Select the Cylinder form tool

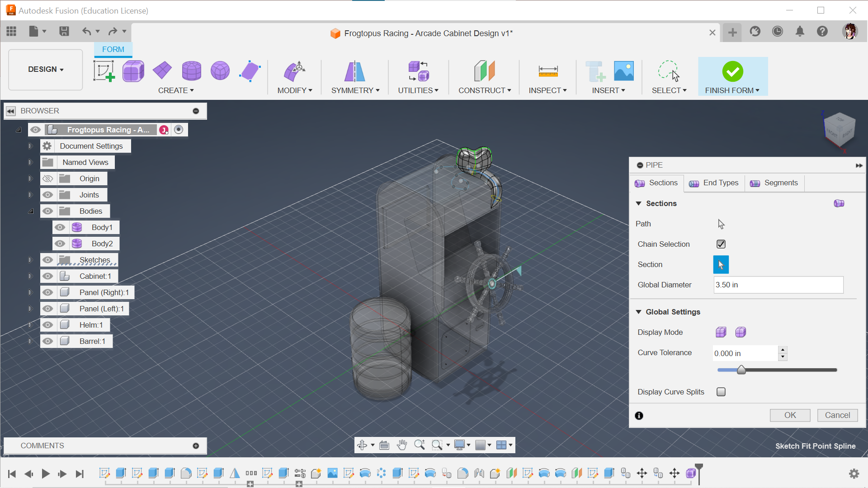[191, 71]
